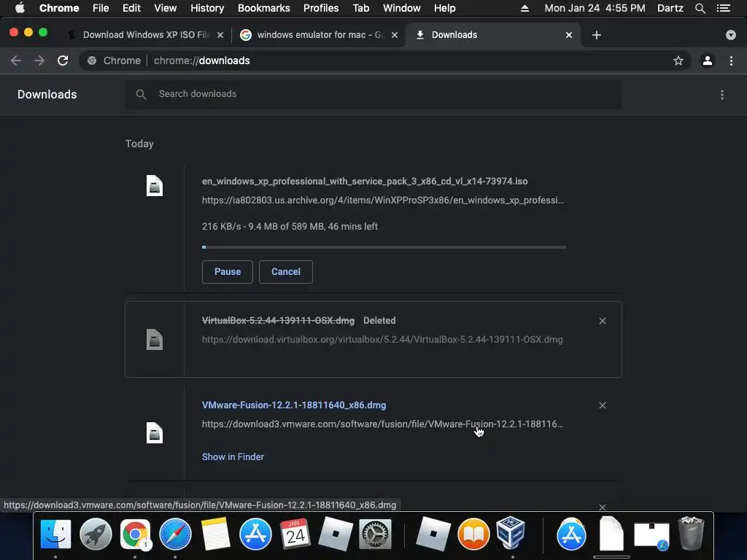Open the Window menu
This screenshot has height=560, width=747.
tap(401, 8)
